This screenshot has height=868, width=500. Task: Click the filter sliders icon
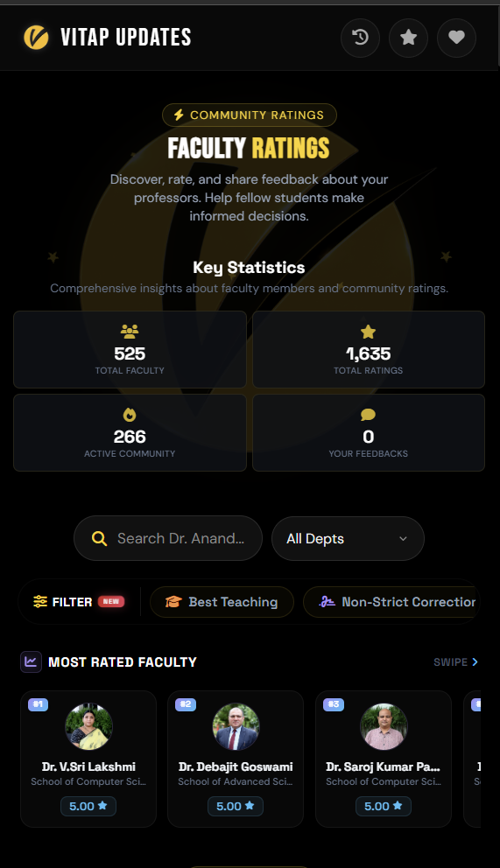[x=40, y=602]
